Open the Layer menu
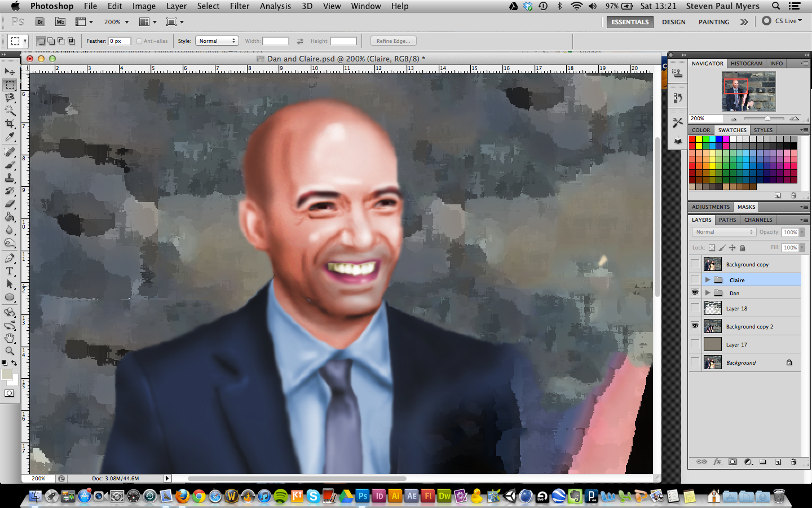812x508 pixels. pyautogui.click(x=176, y=6)
